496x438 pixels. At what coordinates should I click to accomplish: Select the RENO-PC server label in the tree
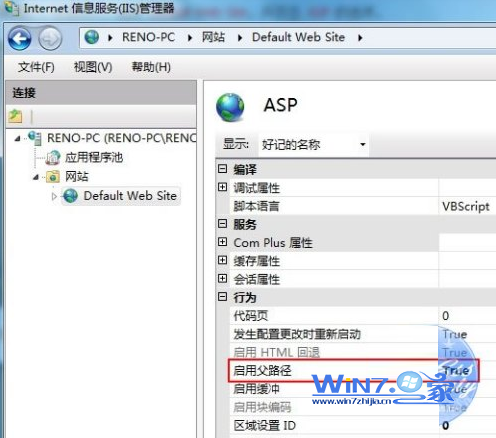122,138
